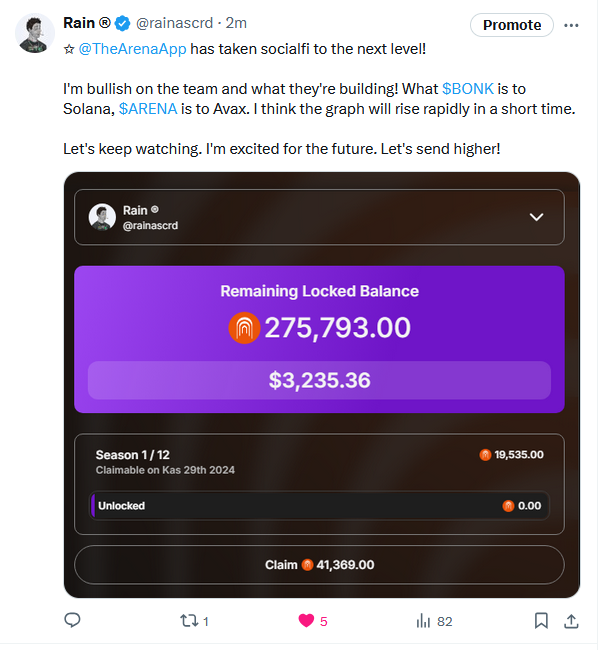
Task: Click Rain's profile avatar beside the tweet
Action: (35, 34)
